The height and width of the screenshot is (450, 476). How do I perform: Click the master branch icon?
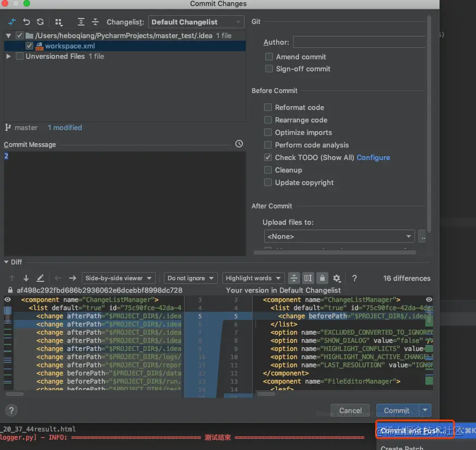pos(8,128)
